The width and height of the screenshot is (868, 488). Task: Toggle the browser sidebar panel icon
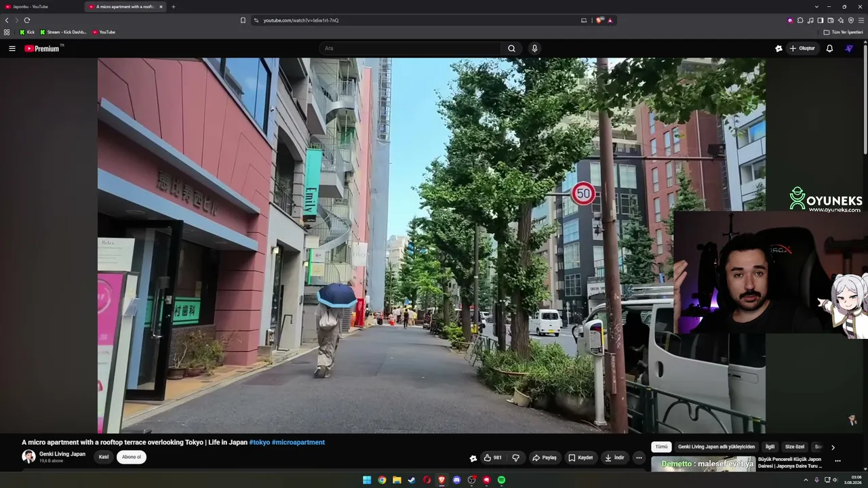pos(821,20)
